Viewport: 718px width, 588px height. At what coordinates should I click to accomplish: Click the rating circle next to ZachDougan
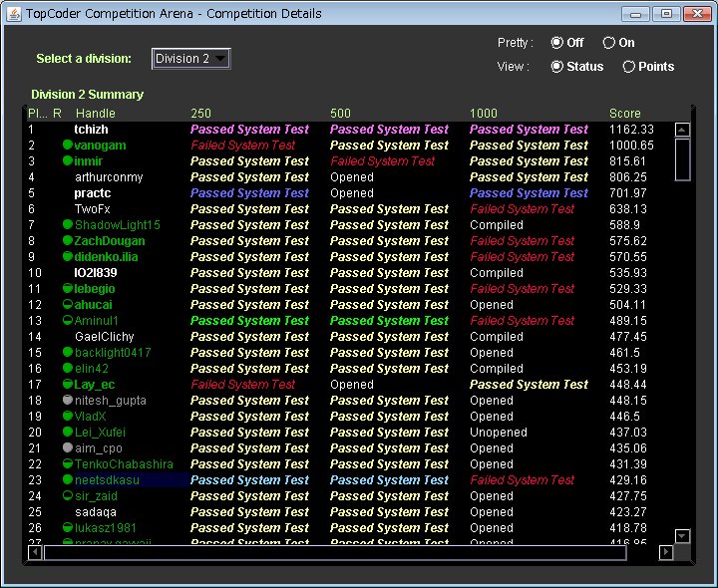tap(68, 240)
